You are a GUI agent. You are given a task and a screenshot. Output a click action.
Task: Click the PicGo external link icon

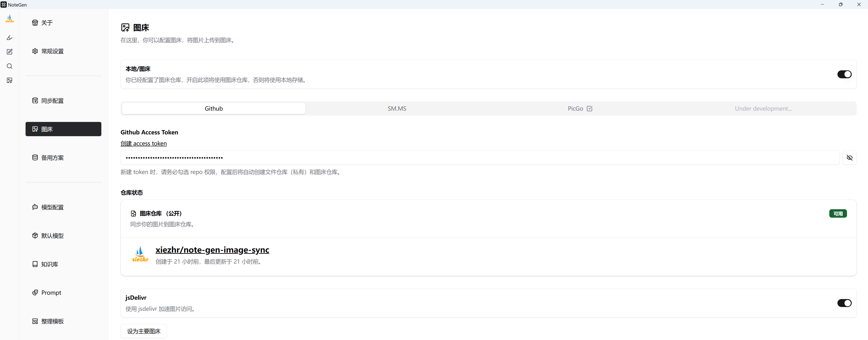pyautogui.click(x=589, y=109)
